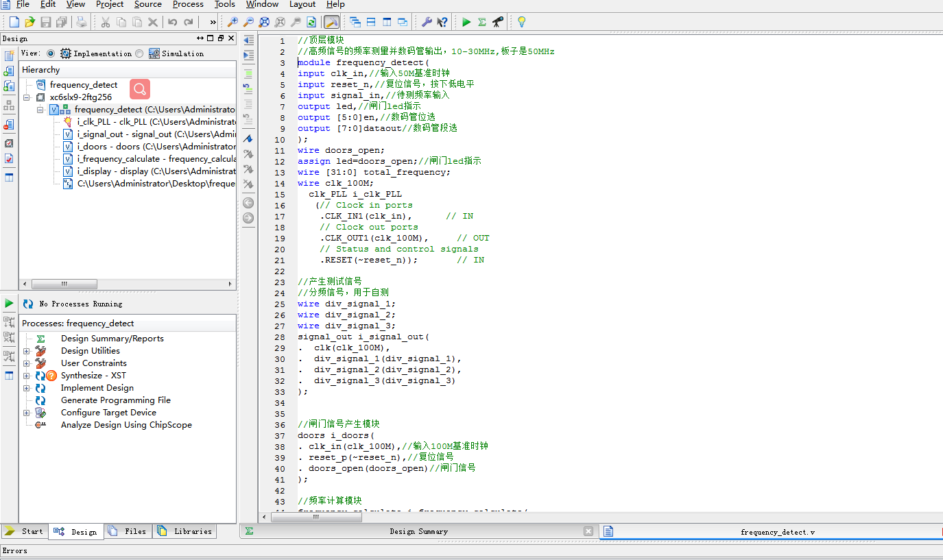
Task: Click the New Source icon in Design sidebar
Action: (9, 56)
